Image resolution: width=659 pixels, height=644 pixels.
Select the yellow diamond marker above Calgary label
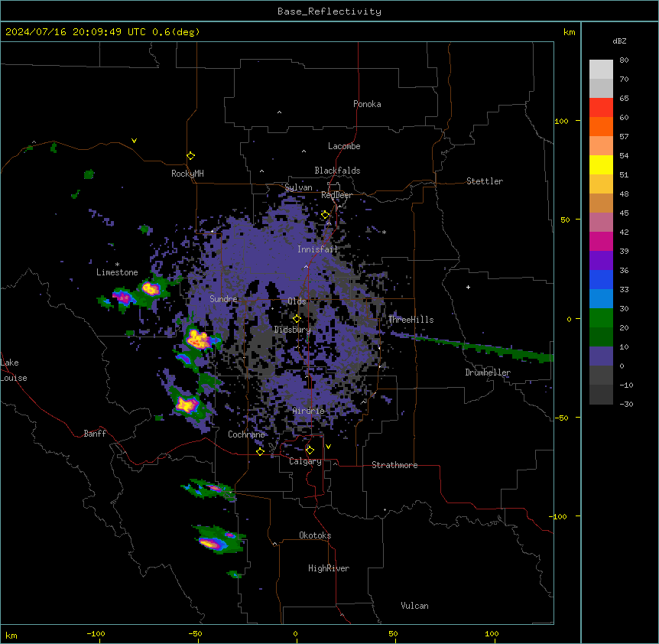click(x=310, y=450)
